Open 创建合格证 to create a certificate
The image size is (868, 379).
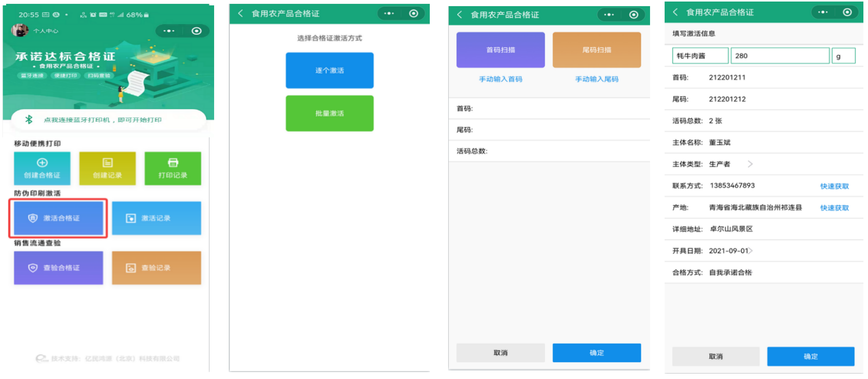pos(41,168)
